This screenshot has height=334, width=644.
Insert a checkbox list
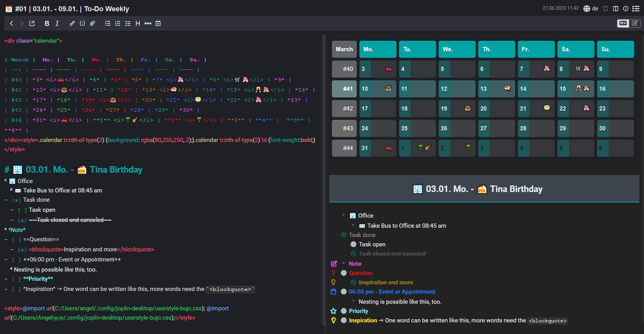point(128,23)
